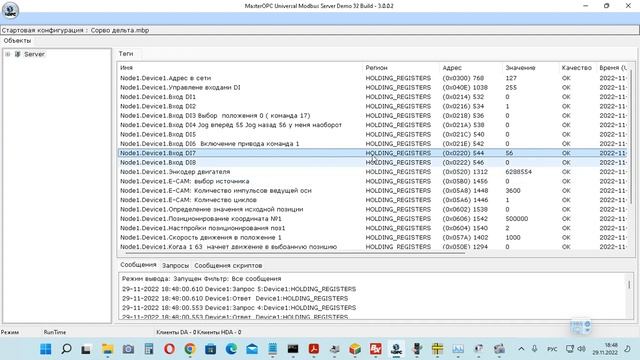The width and height of the screenshot is (640, 360).
Task: Select row E-CAM: Количество импульсов ведущей оси
Action: (373, 191)
